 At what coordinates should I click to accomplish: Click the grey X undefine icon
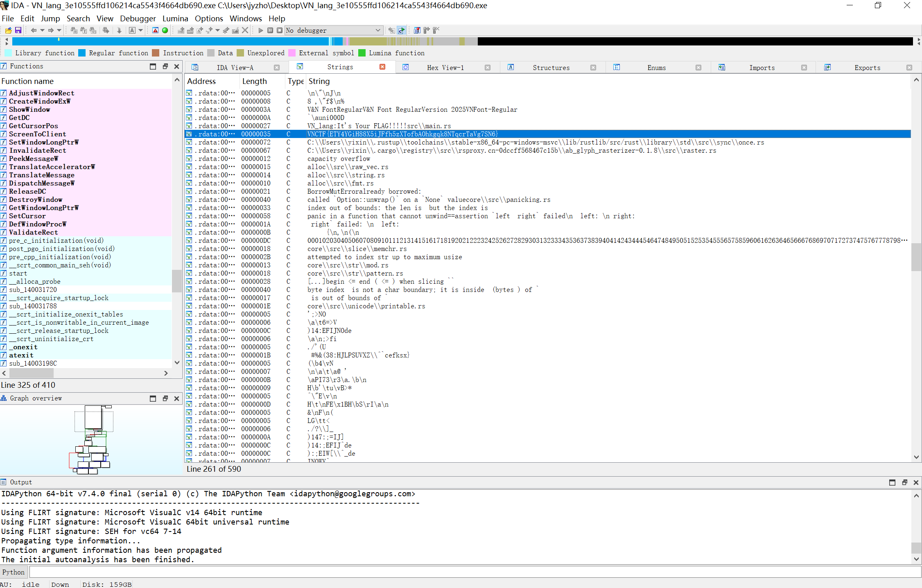[x=245, y=30]
